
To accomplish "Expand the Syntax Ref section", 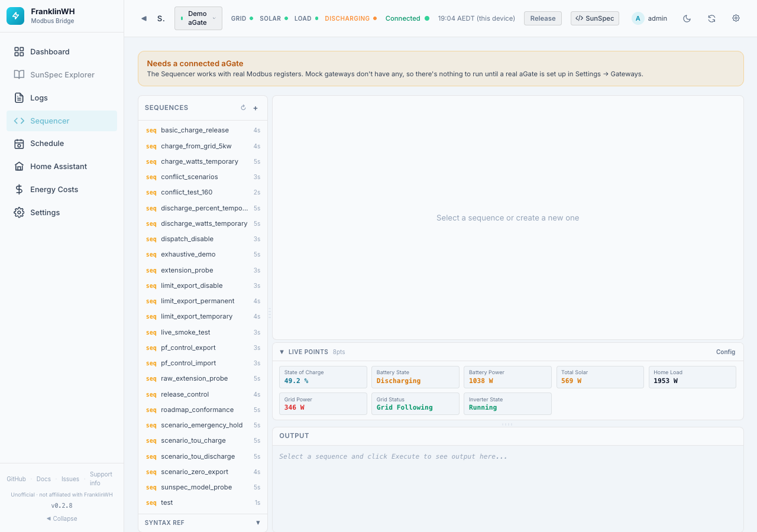I will point(203,523).
